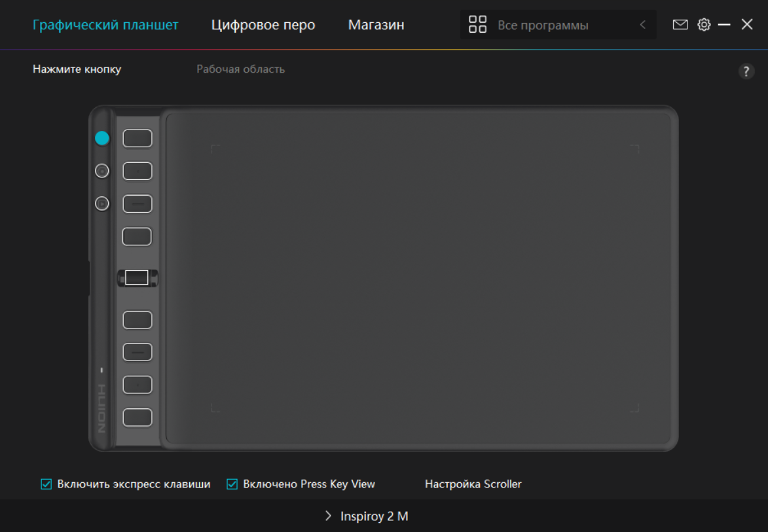Image resolution: width=768 pixels, height=532 pixels.
Task: Select the second round mode button
Action: (x=102, y=171)
